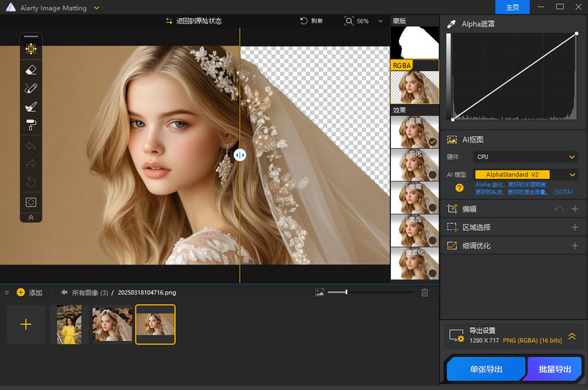Select the paint roller tool
Screen dimensions: 588x390
click(x=30, y=124)
